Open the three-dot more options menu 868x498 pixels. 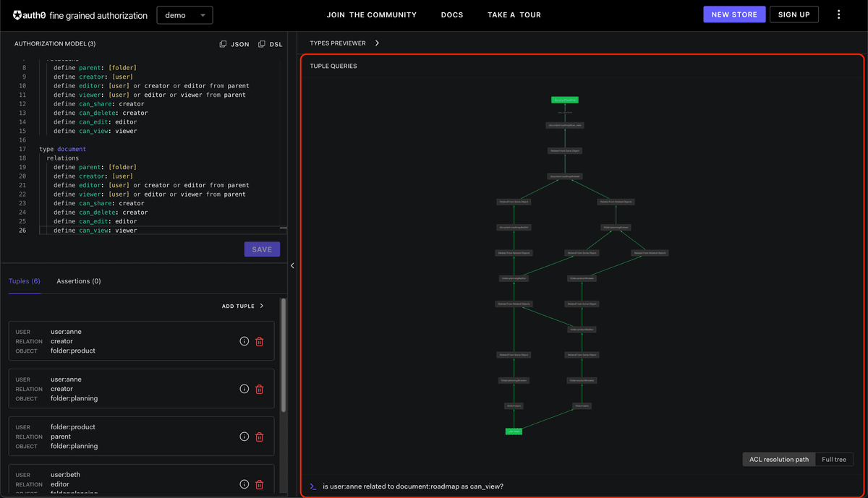[838, 14]
